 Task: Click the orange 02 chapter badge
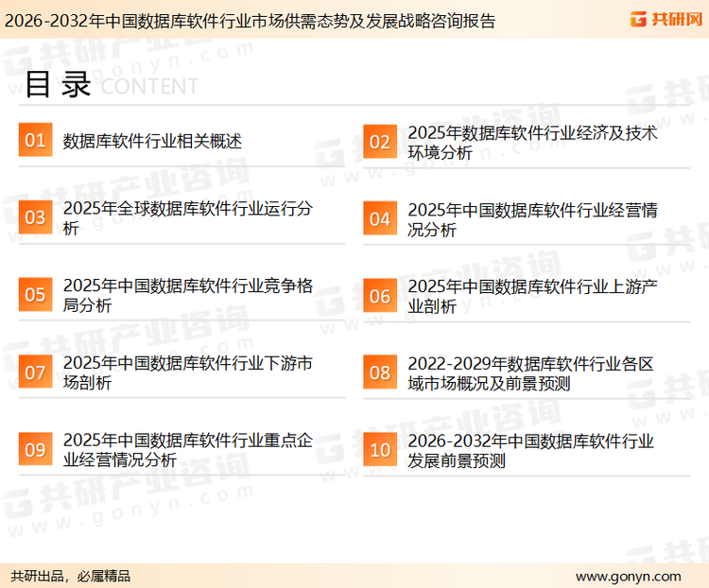[380, 142]
